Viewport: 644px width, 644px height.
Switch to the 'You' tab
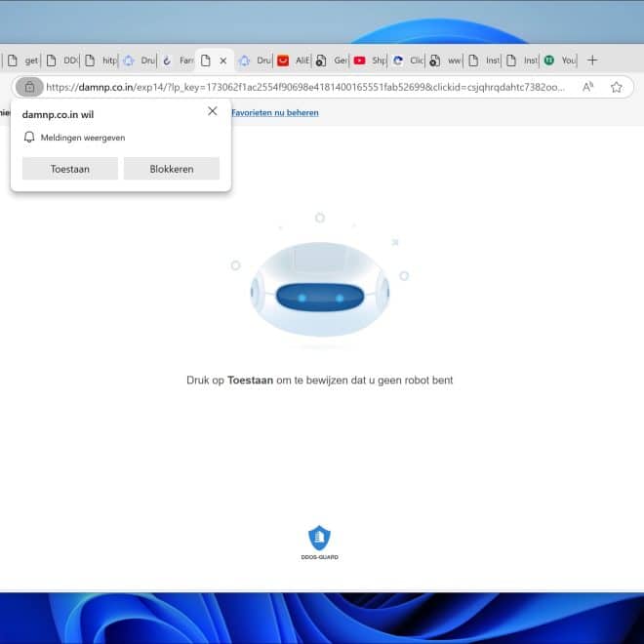coord(560,60)
